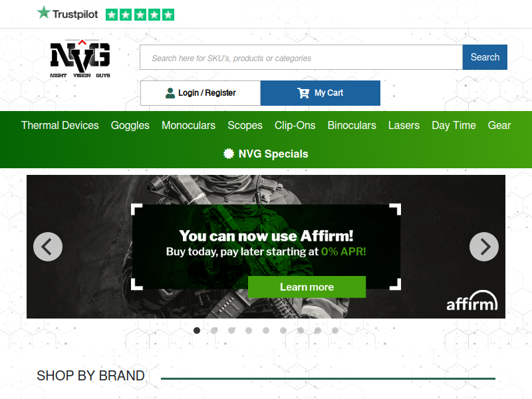Image resolution: width=532 pixels, height=399 pixels.
Task: Click the Night Vision Guys logo
Action: pos(80,59)
